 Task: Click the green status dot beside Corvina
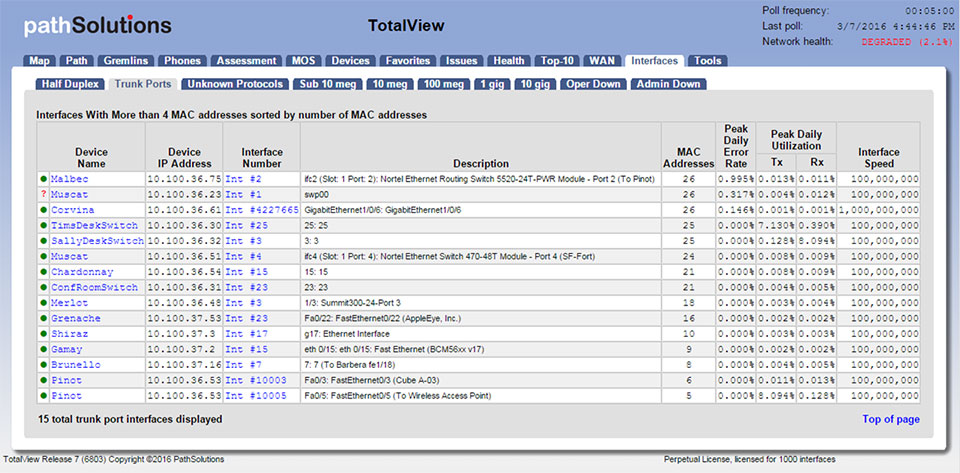(x=43, y=210)
